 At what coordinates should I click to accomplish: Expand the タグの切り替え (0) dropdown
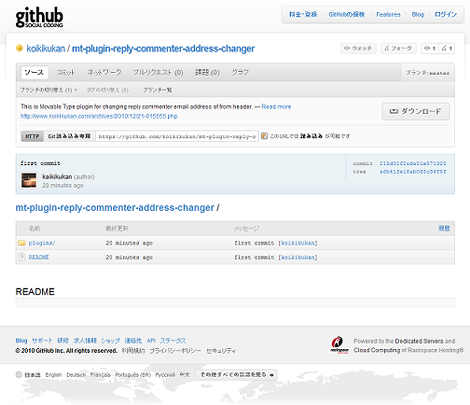coord(108,90)
